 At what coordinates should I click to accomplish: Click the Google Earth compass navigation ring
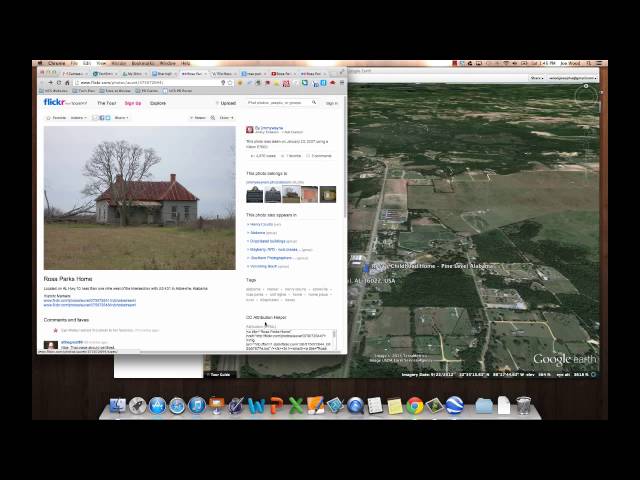coord(586,97)
